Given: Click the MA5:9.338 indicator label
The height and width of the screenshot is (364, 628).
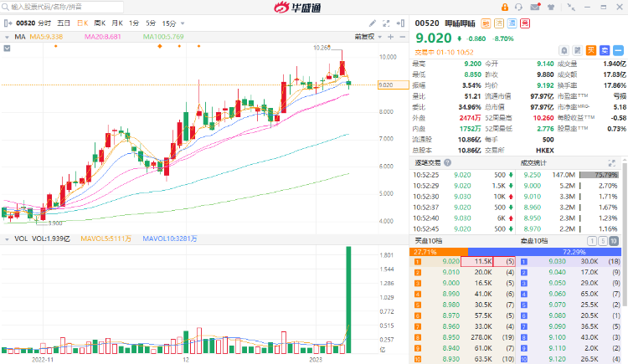Looking at the screenshot, I should pos(46,37).
